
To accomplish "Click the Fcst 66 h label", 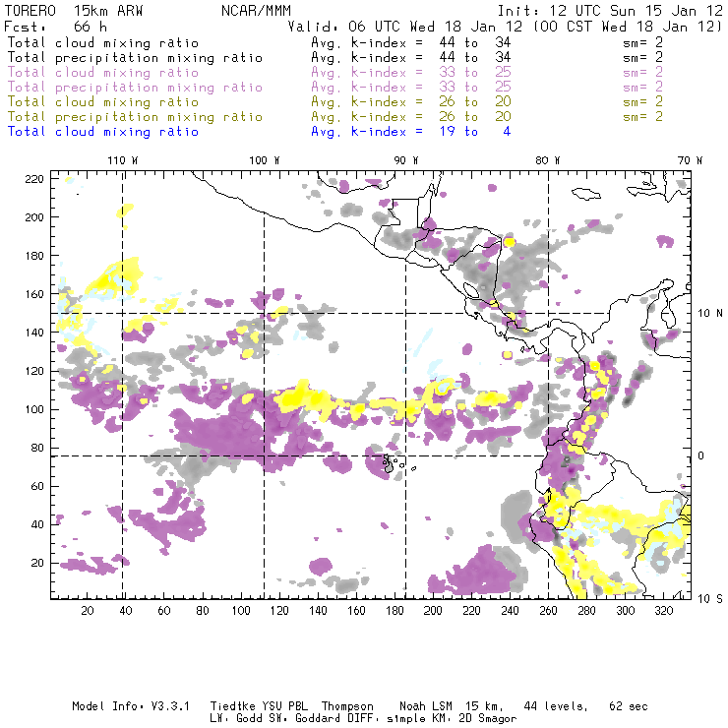I will coord(56,27).
